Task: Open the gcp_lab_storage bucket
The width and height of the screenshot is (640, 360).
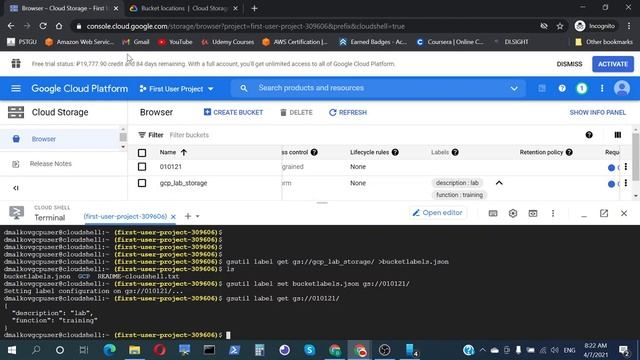Action: tap(183, 183)
